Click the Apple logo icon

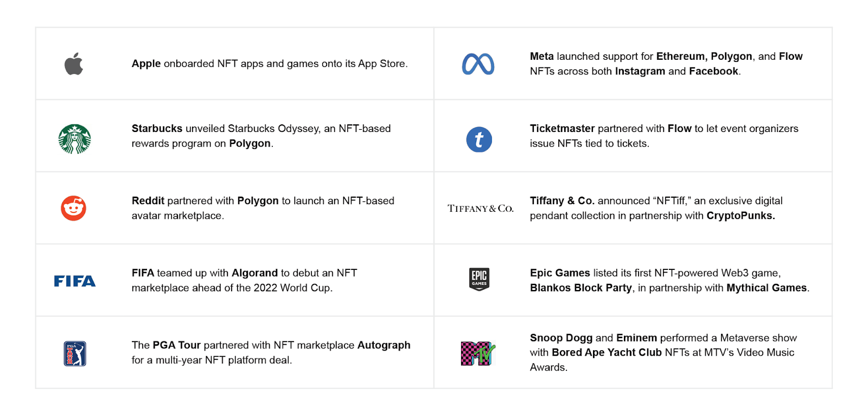[74, 64]
